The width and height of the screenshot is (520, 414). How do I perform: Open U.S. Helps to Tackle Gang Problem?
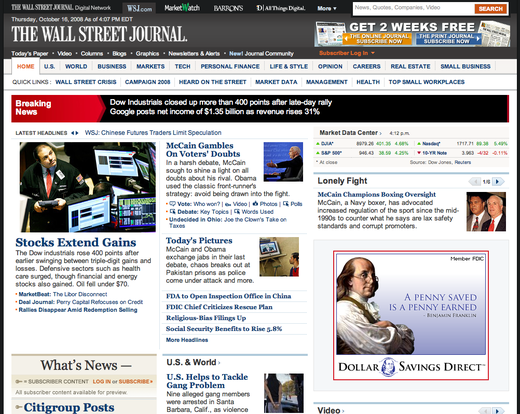pos(207,381)
